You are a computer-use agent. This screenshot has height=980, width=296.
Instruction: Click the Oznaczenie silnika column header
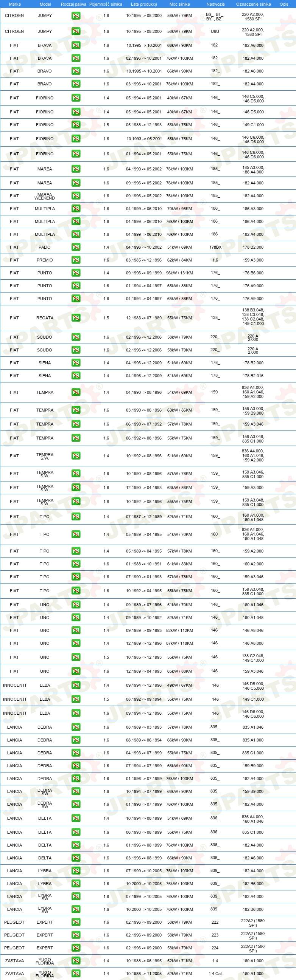point(253,4)
